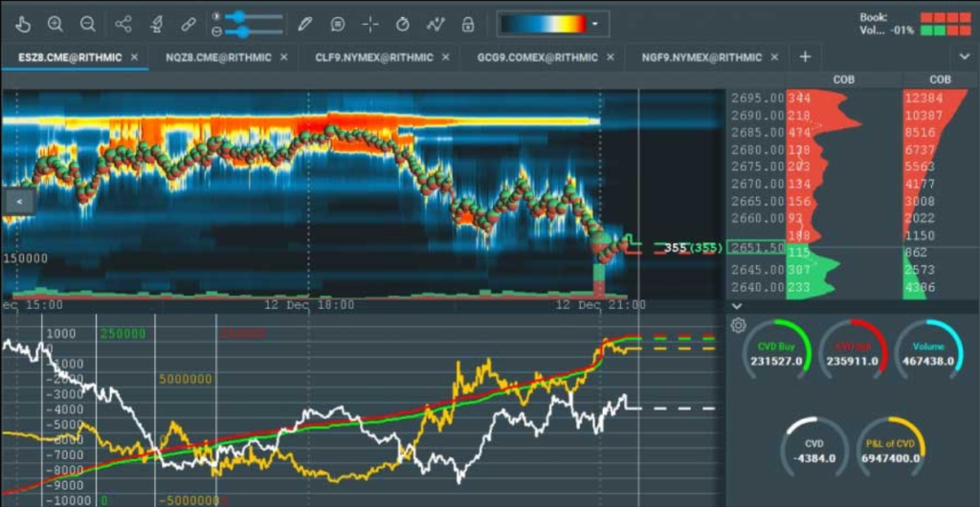Click the share icon in toolbar
Viewport: 980px width, 507px height.
[x=123, y=24]
